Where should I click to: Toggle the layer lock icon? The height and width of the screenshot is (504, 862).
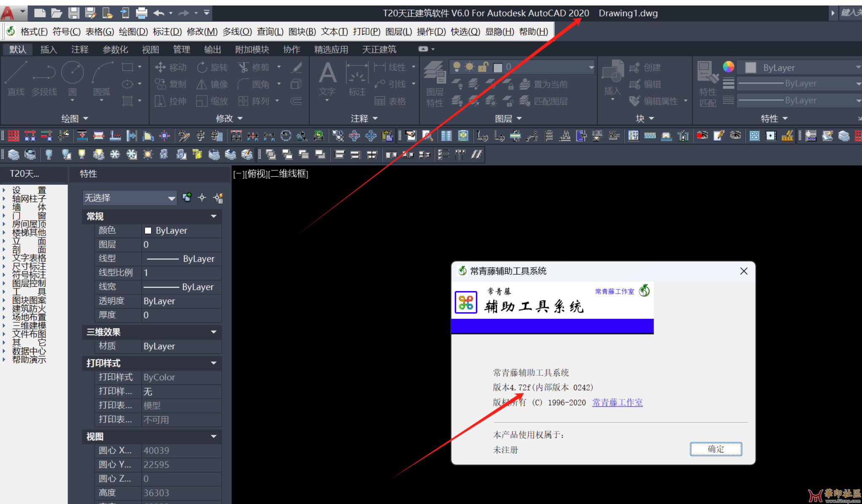coord(483,67)
